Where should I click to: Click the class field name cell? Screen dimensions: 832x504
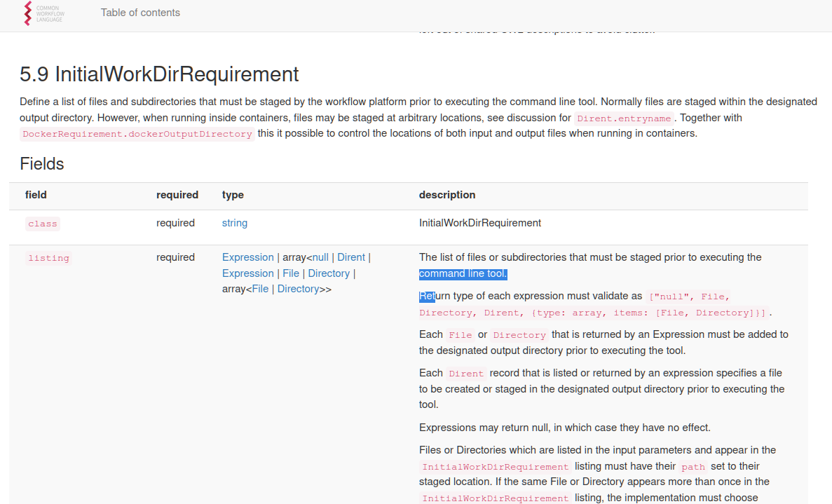[43, 224]
